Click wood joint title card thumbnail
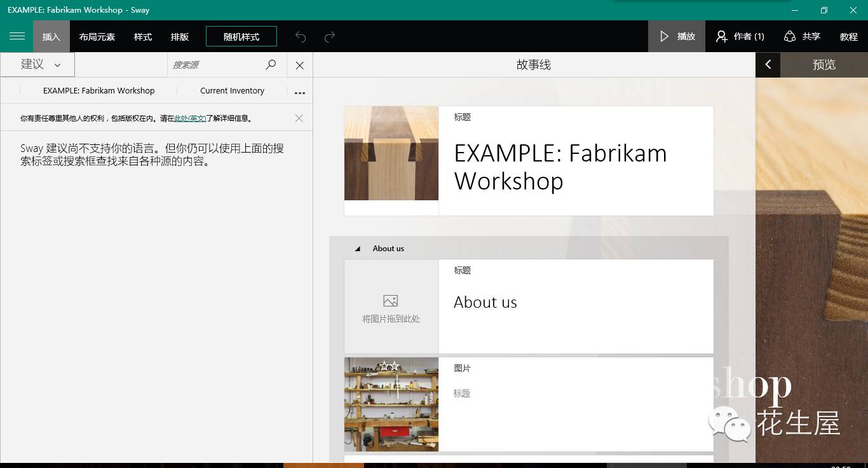The width and height of the screenshot is (868, 468). click(x=391, y=153)
